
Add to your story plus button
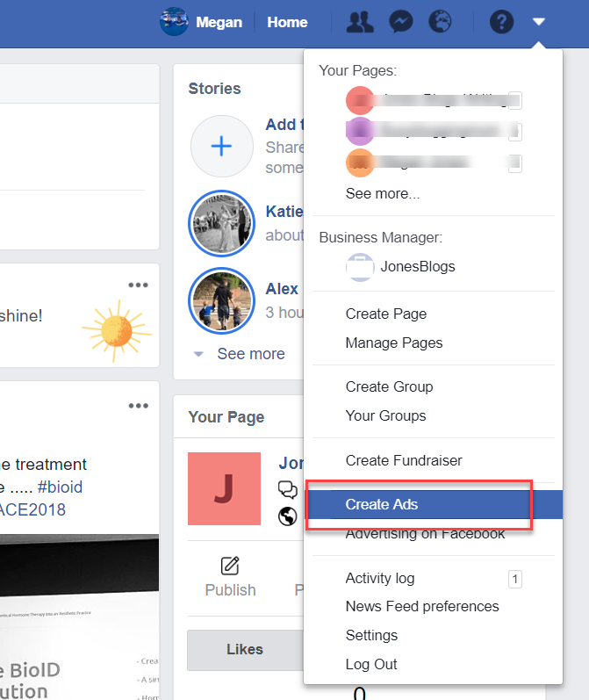click(x=222, y=147)
